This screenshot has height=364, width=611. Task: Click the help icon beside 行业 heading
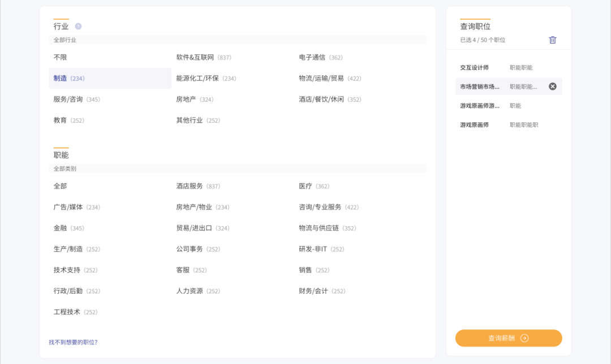click(x=78, y=26)
